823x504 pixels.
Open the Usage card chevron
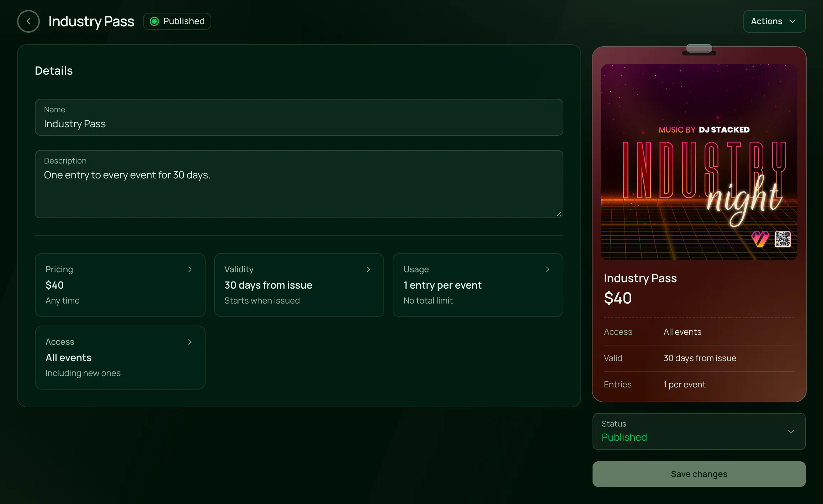pos(548,269)
